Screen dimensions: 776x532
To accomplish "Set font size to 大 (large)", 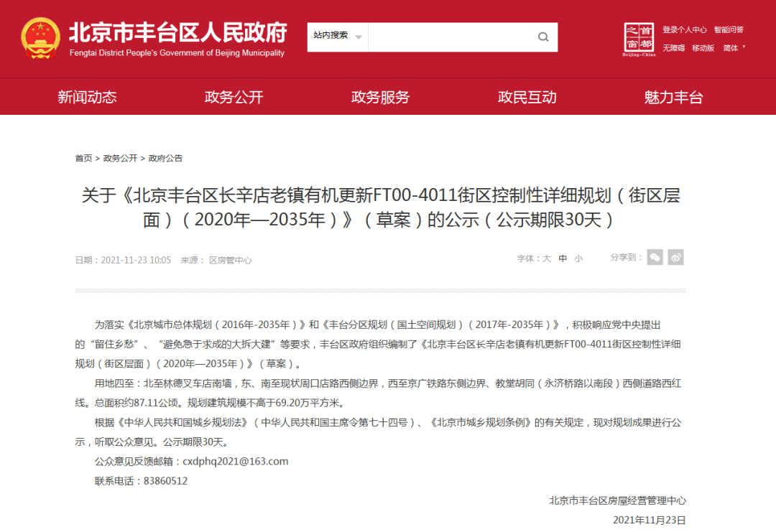I will pyautogui.click(x=547, y=258).
